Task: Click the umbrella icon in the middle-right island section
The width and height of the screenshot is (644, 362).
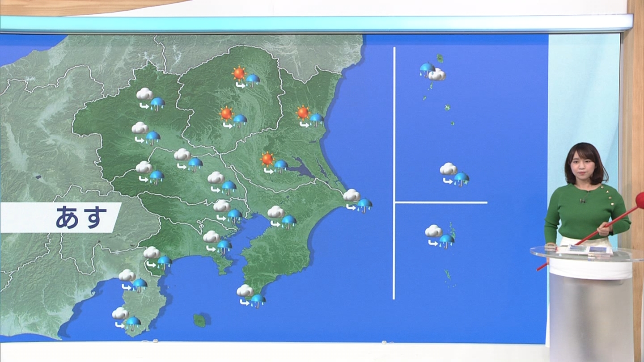Action: click(x=461, y=179)
